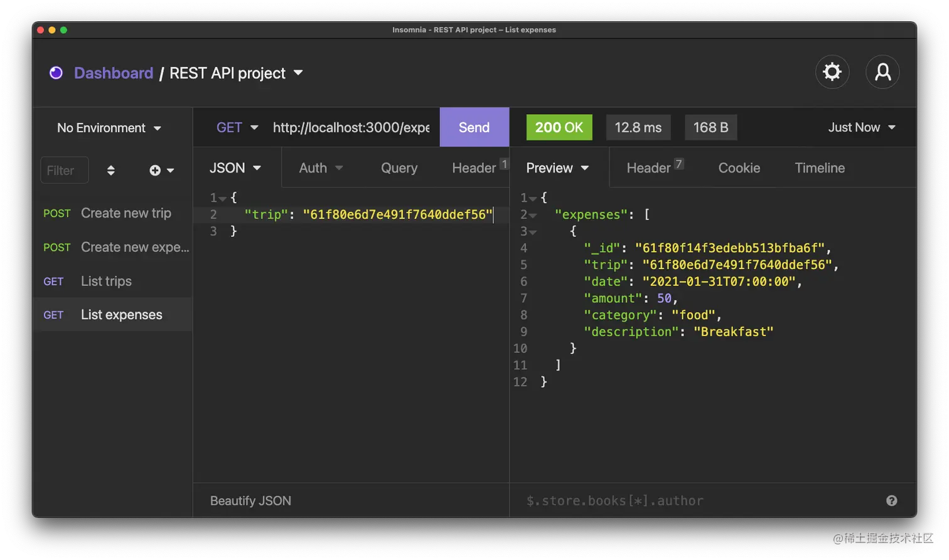Open the response Timeline tab
This screenshot has width=949, height=560.
820,168
